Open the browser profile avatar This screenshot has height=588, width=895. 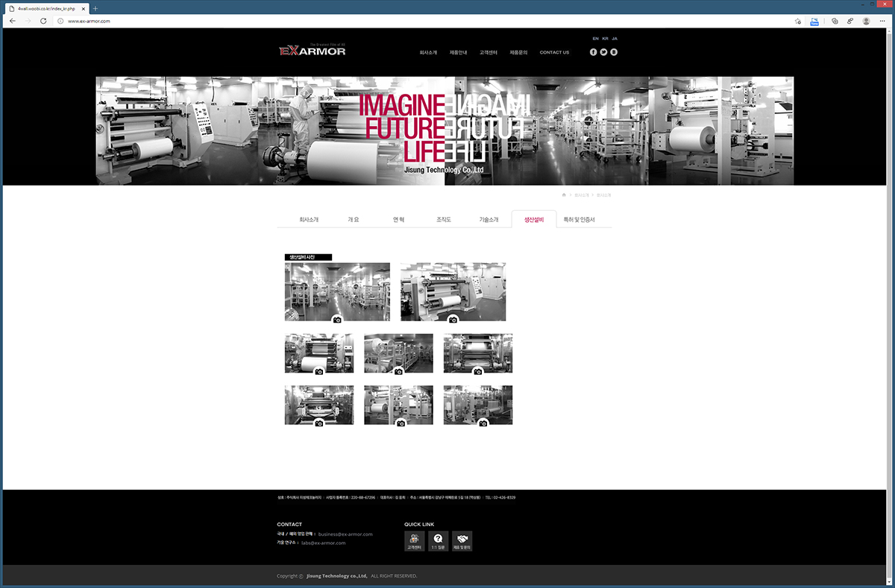point(865,21)
